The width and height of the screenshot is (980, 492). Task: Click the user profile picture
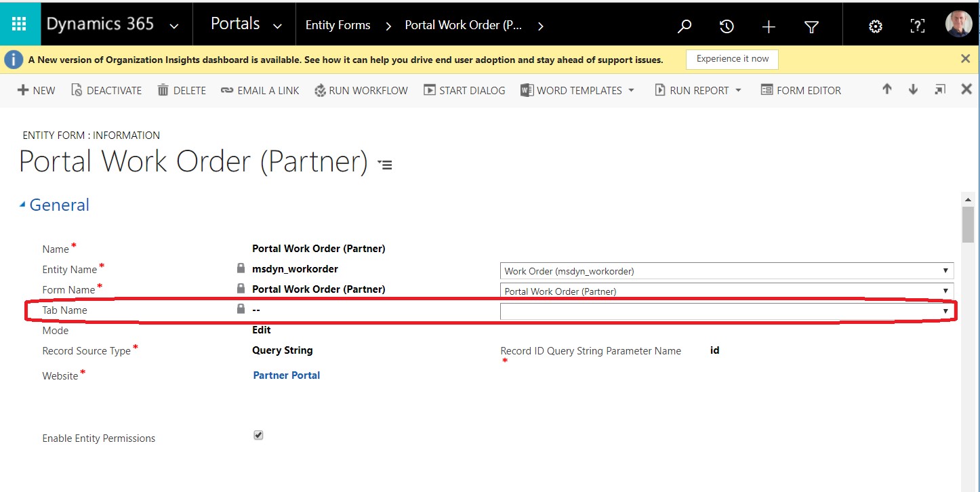click(958, 24)
